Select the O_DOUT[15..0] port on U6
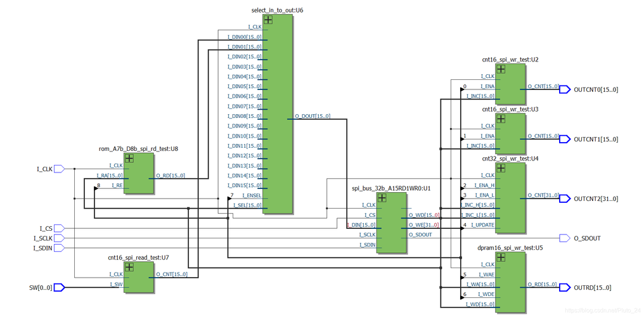This screenshot has width=644, height=317. click(312, 116)
